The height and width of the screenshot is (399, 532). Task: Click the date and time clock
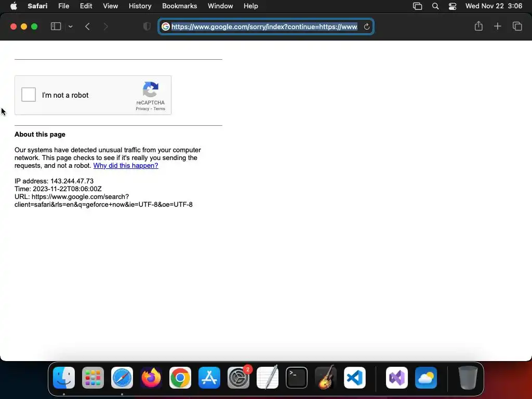494,6
